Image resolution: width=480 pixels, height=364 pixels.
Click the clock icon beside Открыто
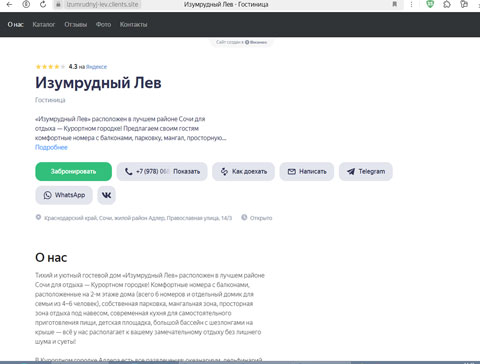(244, 217)
